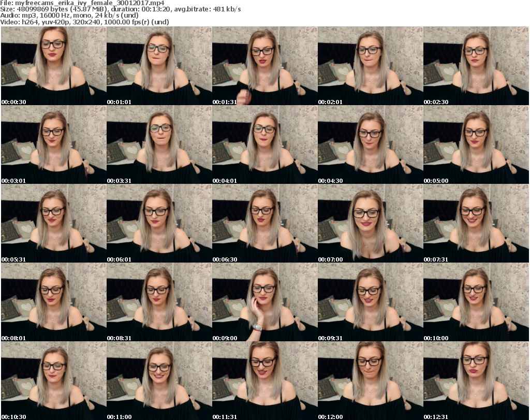Click the Audio mp3 info line

[x=69, y=16]
